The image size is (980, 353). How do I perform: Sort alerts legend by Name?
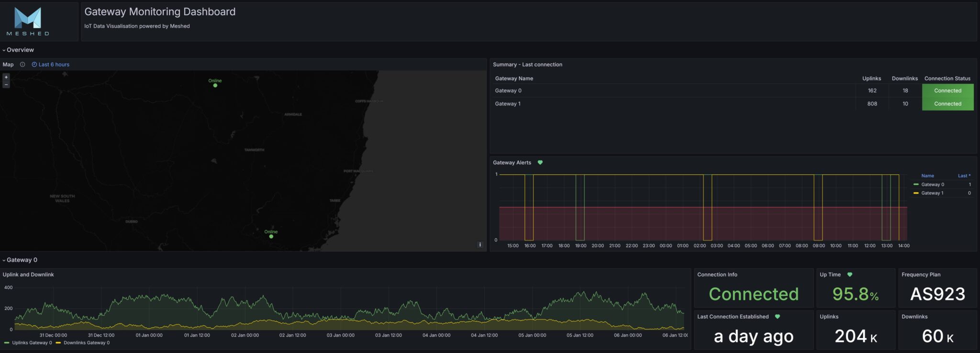pos(927,176)
